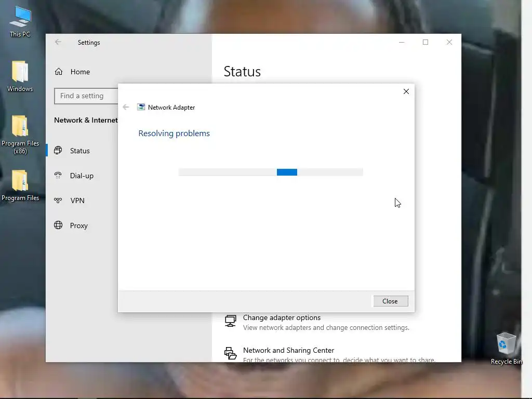
Task: Click the Network Adapter title text
Action: click(171, 107)
